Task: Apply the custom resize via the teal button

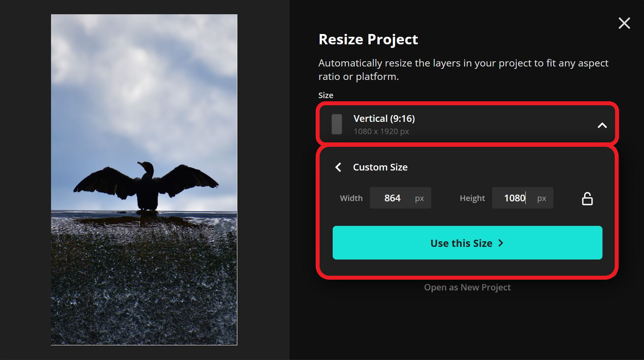Action: [467, 243]
